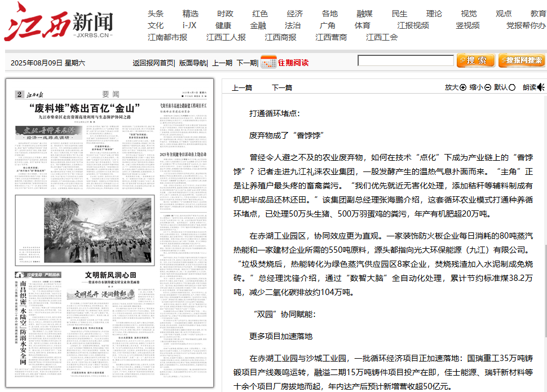Open the 观点 navigation item

(504, 14)
